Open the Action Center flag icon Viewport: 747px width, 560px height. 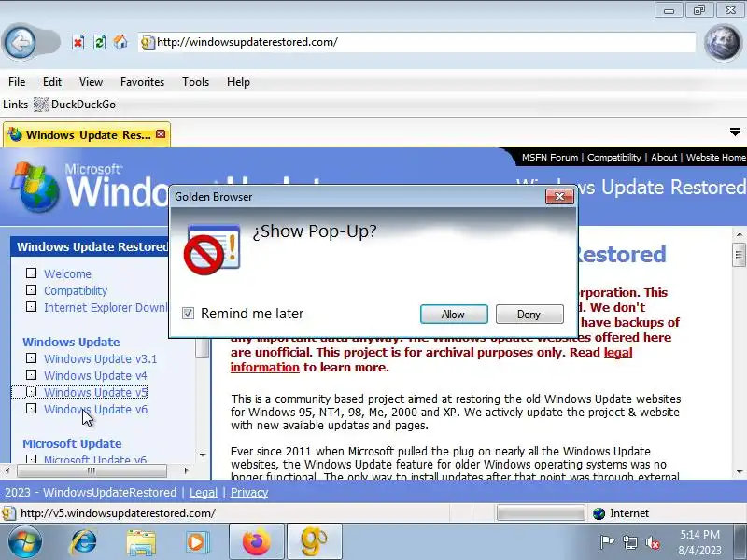click(606, 542)
